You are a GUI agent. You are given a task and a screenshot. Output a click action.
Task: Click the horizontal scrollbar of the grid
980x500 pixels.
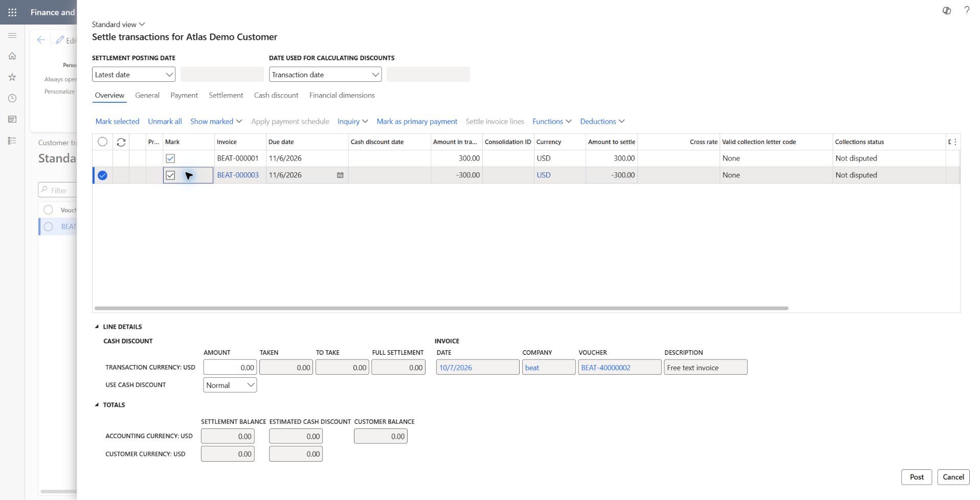click(441, 308)
